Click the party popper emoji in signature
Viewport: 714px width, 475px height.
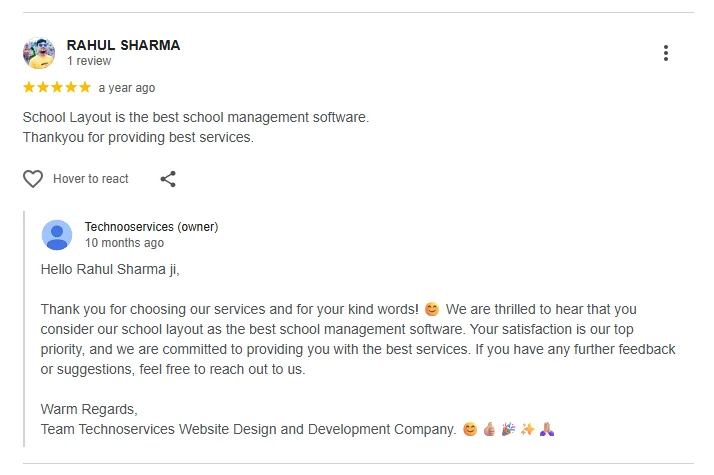tap(508, 429)
